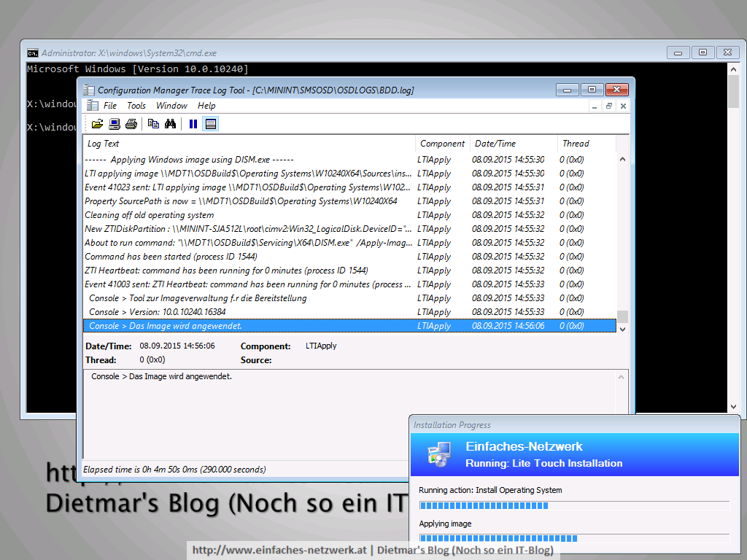Click the log list scroll down arrow

tap(623, 329)
